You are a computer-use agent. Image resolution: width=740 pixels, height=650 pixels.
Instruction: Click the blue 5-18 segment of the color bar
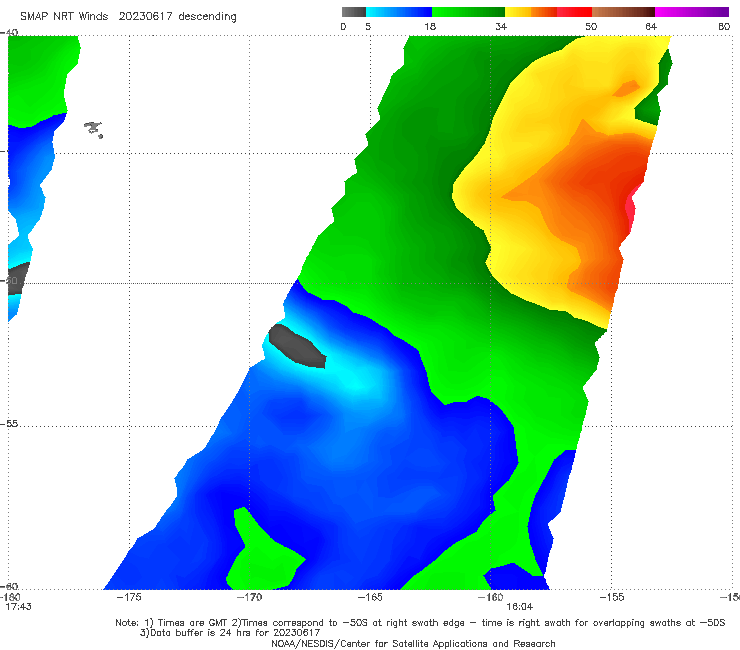pos(399,12)
